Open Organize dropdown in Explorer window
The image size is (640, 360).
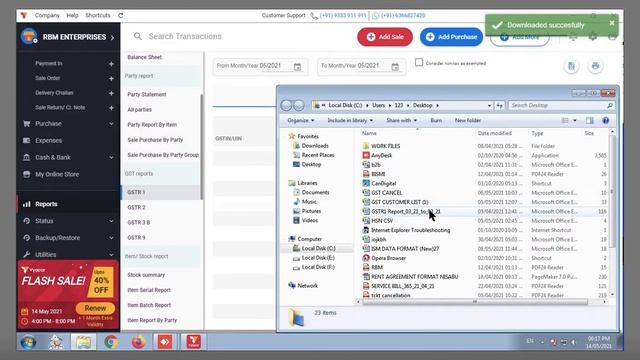[301, 120]
